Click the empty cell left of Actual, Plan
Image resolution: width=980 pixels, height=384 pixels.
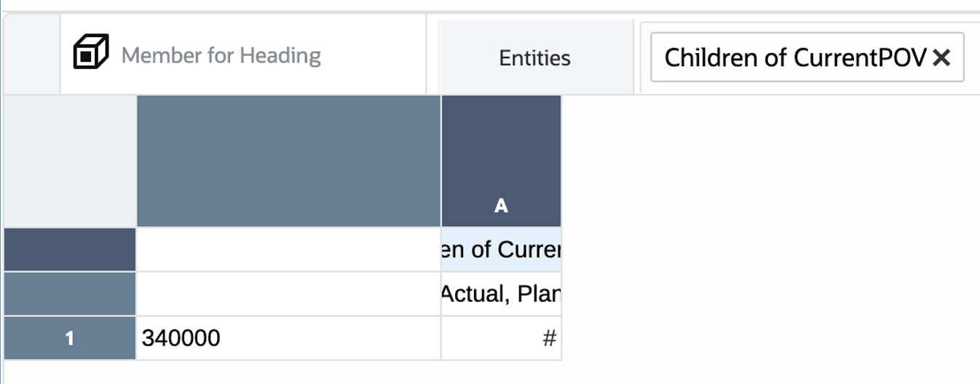pyautogui.click(x=288, y=294)
